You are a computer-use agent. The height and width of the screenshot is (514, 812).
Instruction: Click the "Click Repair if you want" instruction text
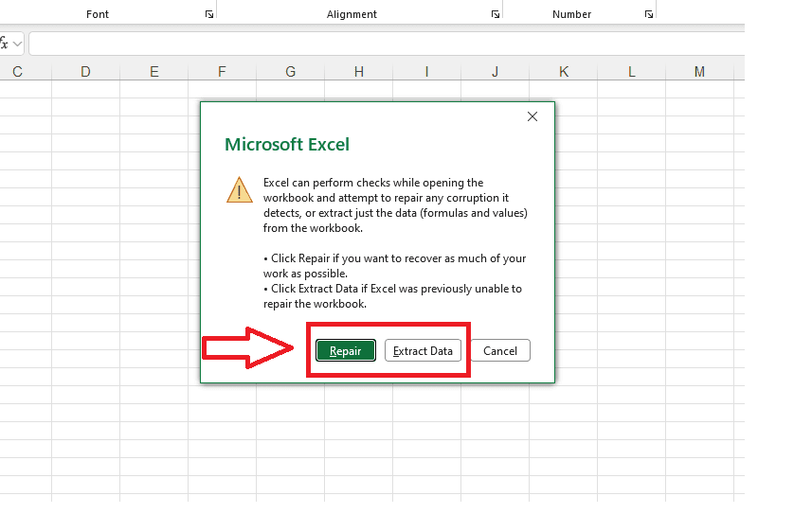tap(394, 266)
